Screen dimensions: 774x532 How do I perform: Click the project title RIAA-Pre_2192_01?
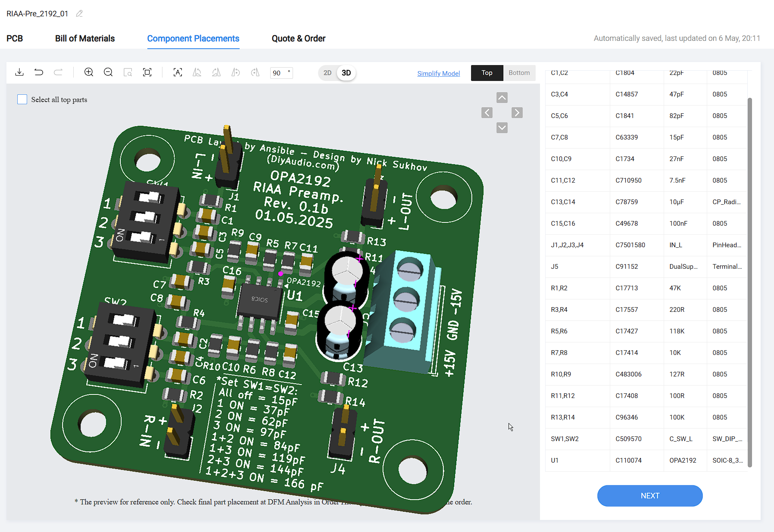(37, 14)
